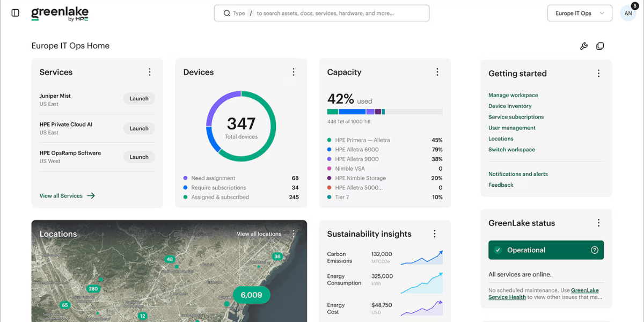The width and height of the screenshot is (644, 322).
Task: Select HPE Alletra 9000 row
Action: [x=385, y=159]
